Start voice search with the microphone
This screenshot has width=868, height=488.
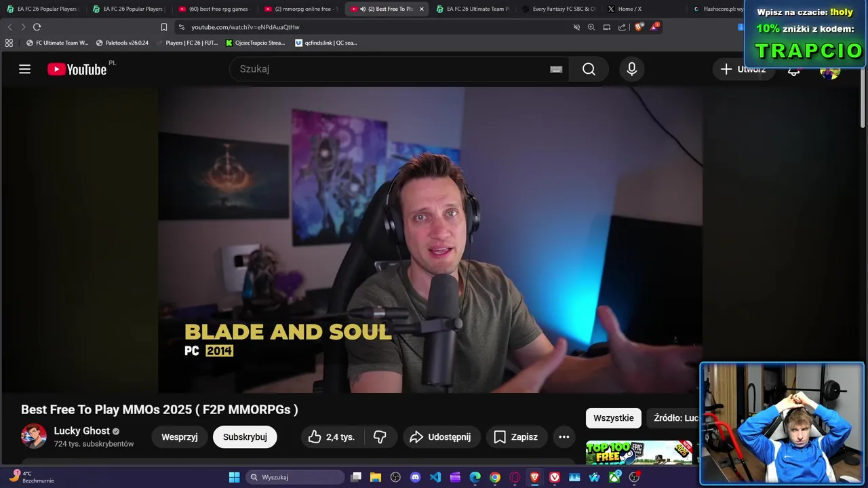point(631,69)
